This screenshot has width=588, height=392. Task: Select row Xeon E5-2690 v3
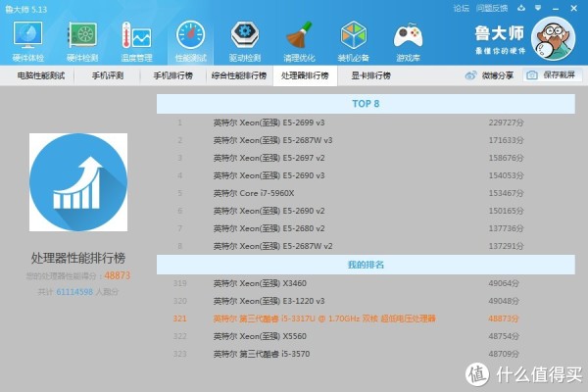point(366,175)
